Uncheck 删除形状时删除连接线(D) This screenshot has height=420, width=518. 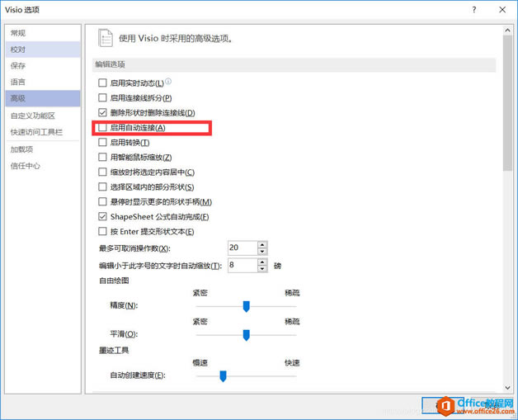[x=102, y=113]
